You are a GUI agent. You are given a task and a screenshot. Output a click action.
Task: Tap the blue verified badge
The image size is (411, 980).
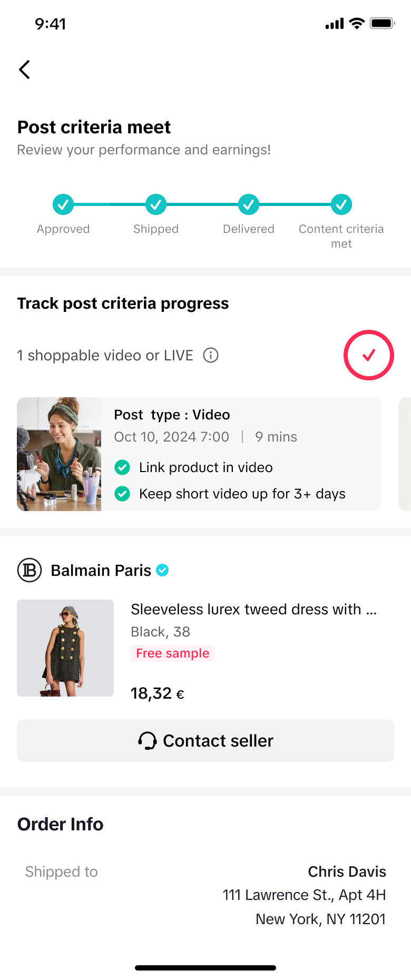pyautogui.click(x=163, y=570)
